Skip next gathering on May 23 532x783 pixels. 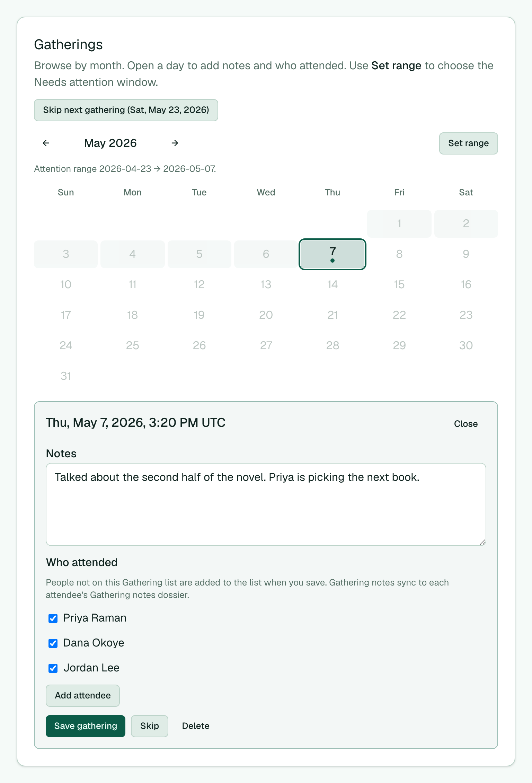[126, 110]
